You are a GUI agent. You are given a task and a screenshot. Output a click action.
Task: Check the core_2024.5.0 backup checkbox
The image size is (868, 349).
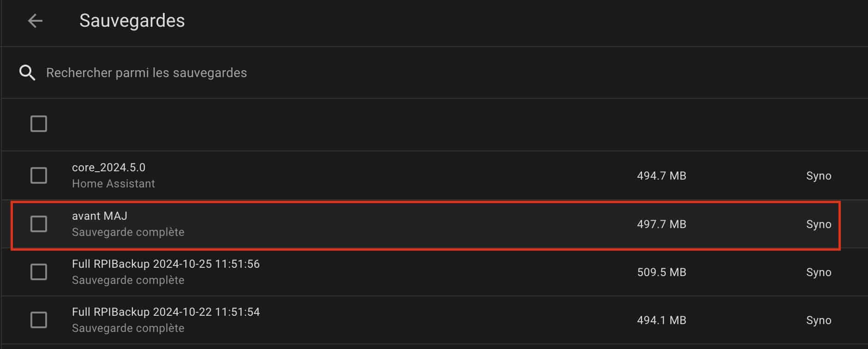click(x=39, y=175)
